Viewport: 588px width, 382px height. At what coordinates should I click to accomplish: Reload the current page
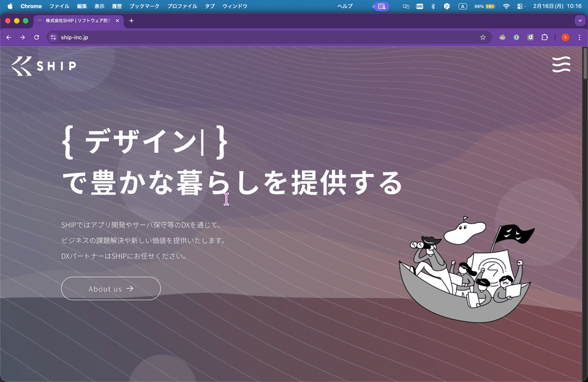click(x=37, y=37)
